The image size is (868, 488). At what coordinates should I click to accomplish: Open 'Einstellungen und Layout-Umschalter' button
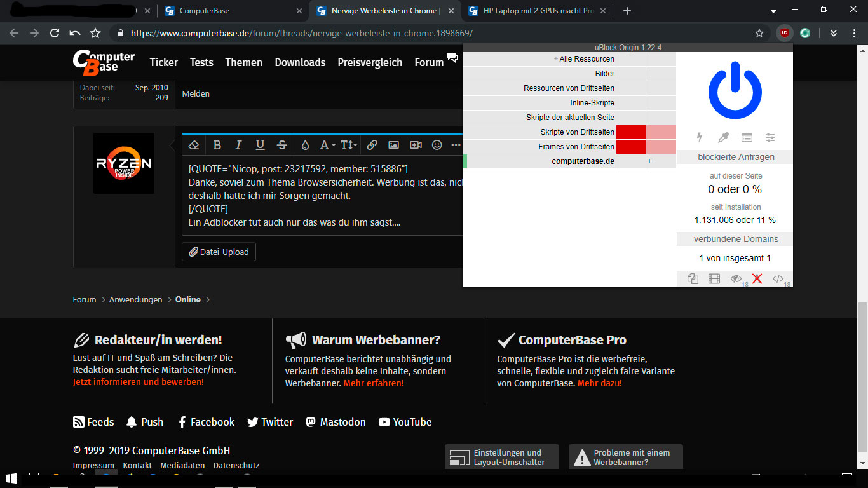502,457
